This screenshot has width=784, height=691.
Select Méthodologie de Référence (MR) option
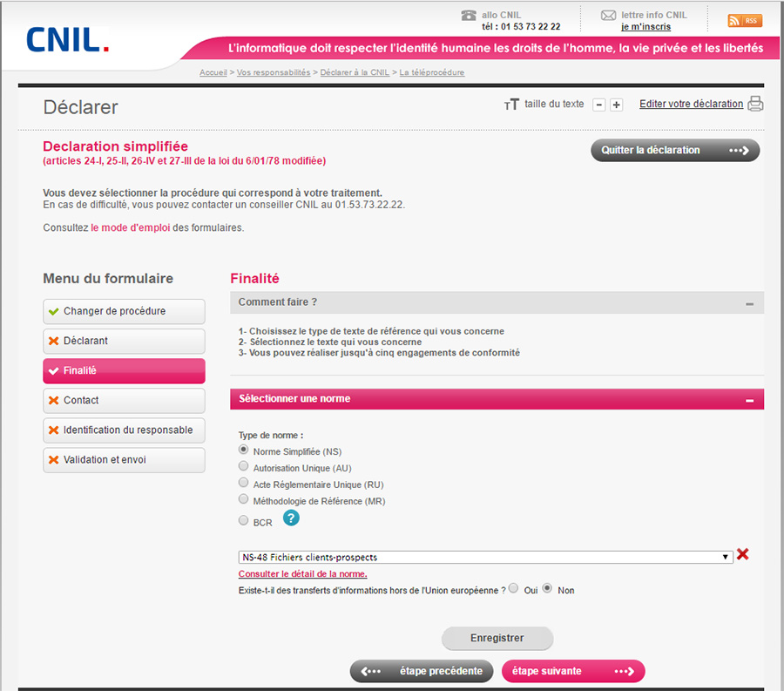point(244,499)
